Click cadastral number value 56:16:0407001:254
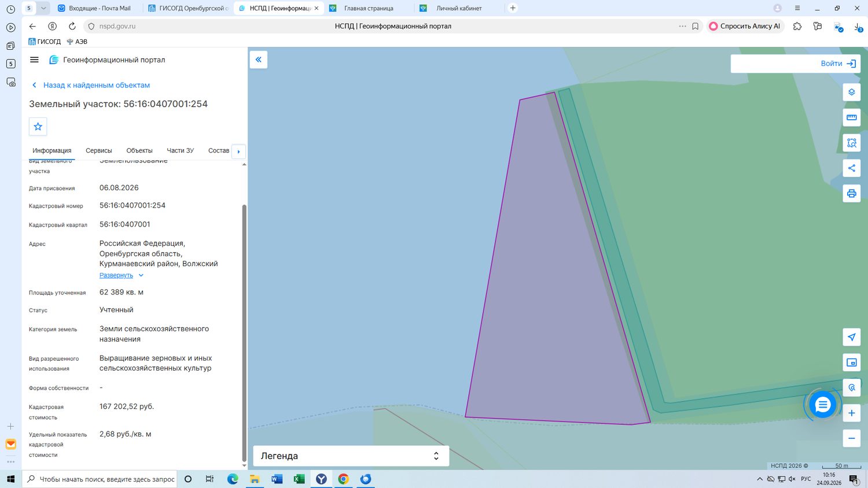The image size is (868, 488). [x=133, y=205]
